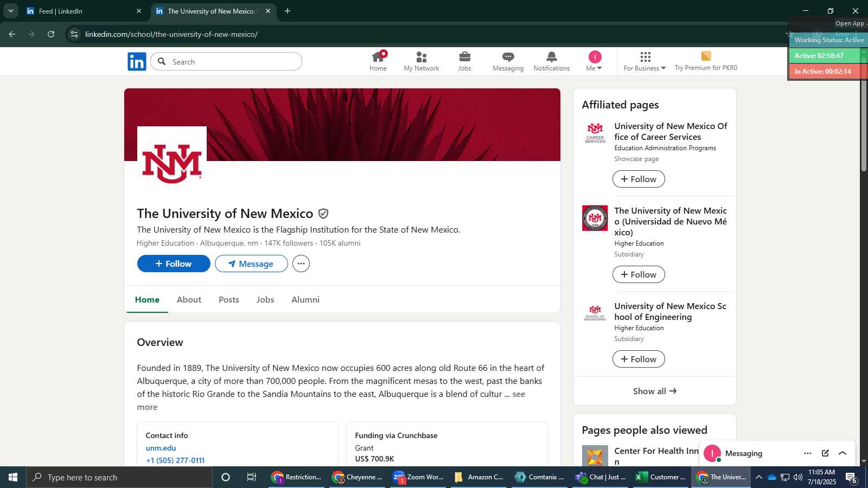Image resolution: width=868 pixels, height=488 pixels.
Task: Select the Home tab of school page
Action: 147,299
